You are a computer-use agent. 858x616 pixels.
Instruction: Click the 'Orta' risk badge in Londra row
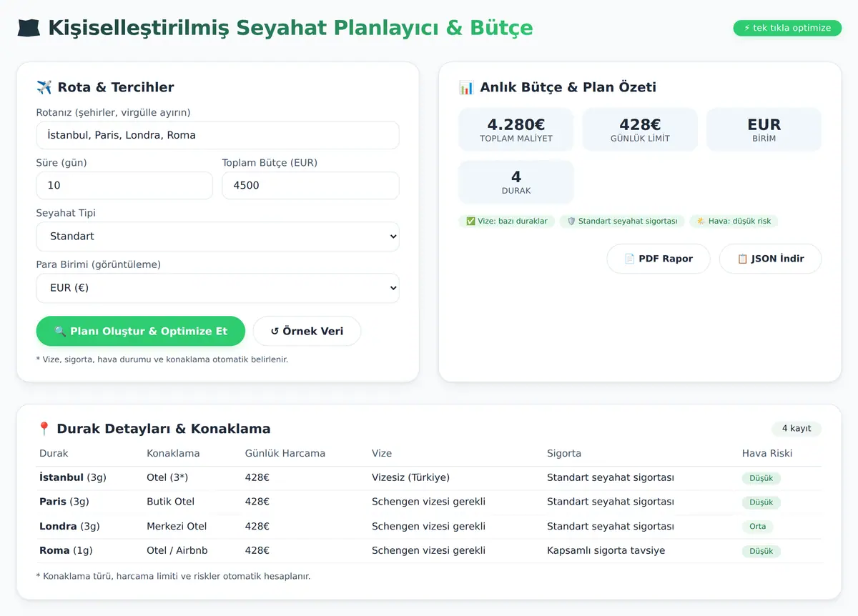pyautogui.click(x=758, y=527)
